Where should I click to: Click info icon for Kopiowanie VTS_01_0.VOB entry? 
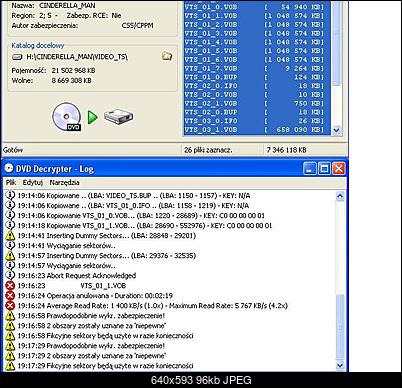point(10,215)
